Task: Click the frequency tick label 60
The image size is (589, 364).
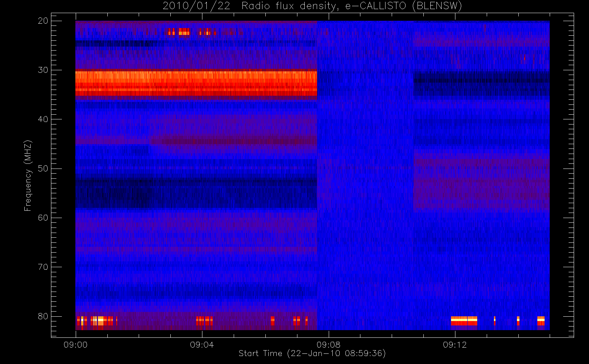Action: 43,218
